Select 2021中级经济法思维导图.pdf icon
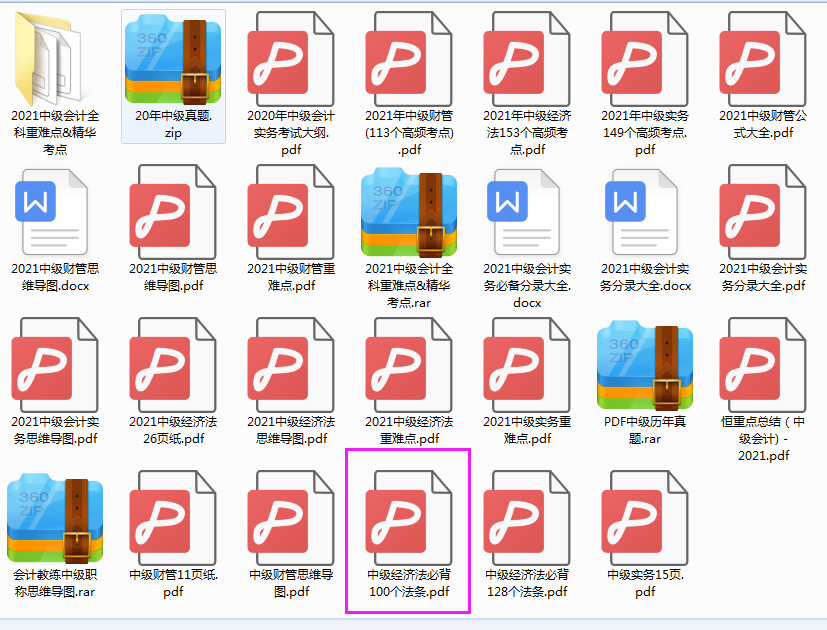 291,365
